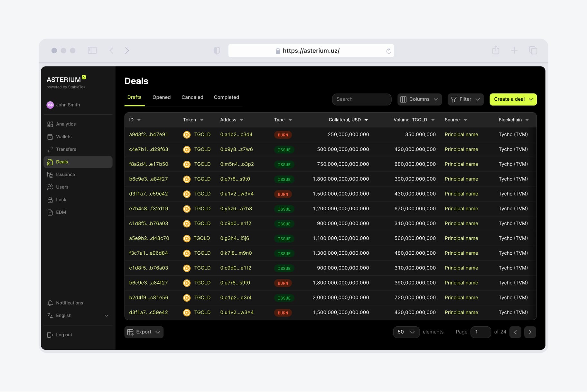
Task: Open the EDM document icon
Action: click(50, 212)
